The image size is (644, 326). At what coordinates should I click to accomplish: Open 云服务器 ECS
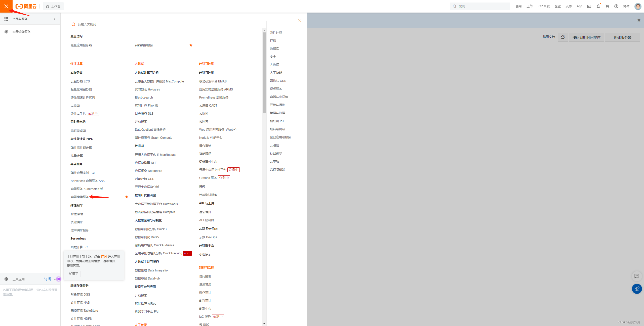click(80, 81)
